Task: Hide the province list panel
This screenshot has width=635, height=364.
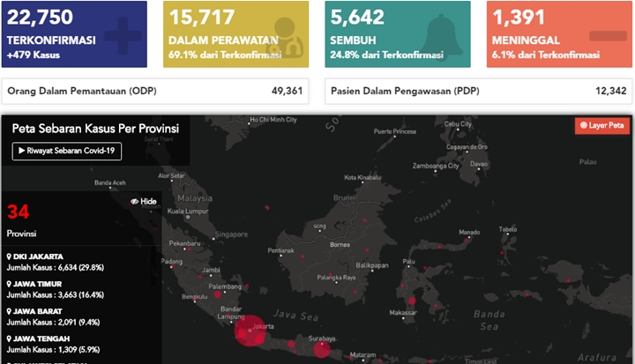Action: tap(144, 201)
